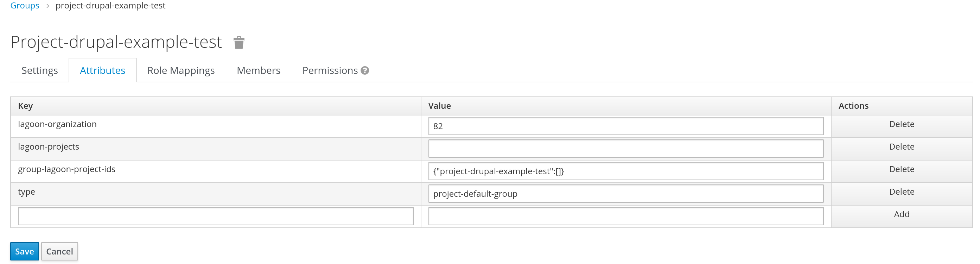Click the value field containing project-default-group
The width and height of the screenshot is (980, 264).
626,194
